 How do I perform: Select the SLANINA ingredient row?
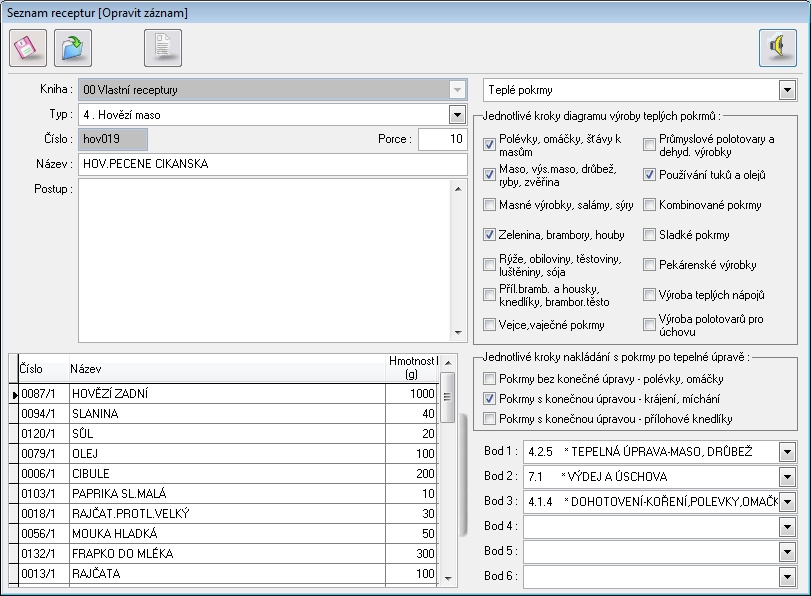[223, 414]
